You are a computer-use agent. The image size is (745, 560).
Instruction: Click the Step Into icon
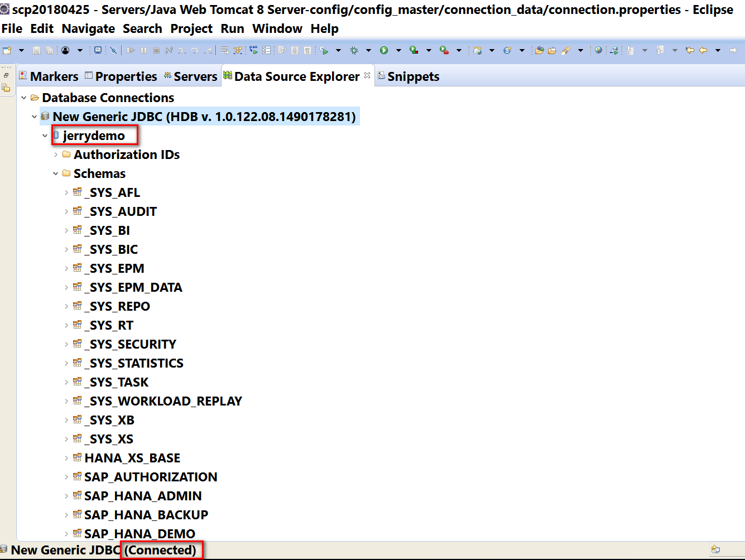point(182,50)
